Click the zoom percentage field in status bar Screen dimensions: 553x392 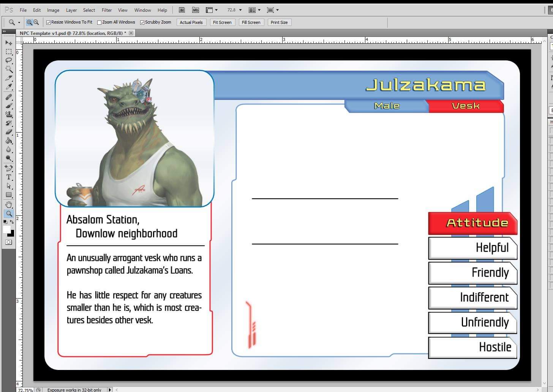pos(25,390)
